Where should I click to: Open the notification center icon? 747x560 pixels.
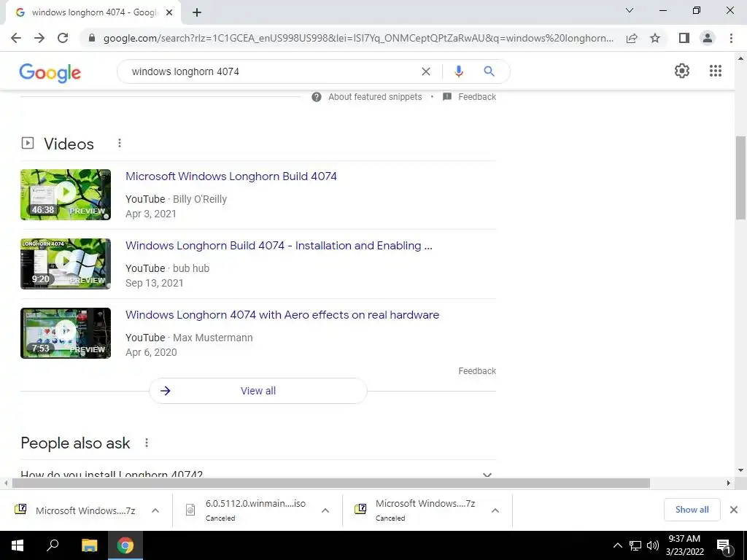click(x=724, y=545)
